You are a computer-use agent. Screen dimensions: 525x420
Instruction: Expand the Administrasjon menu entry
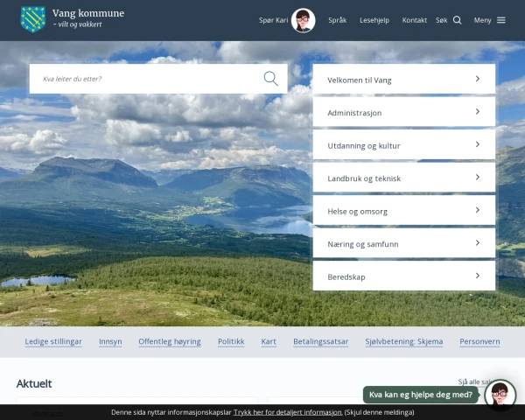pyautogui.click(x=403, y=112)
